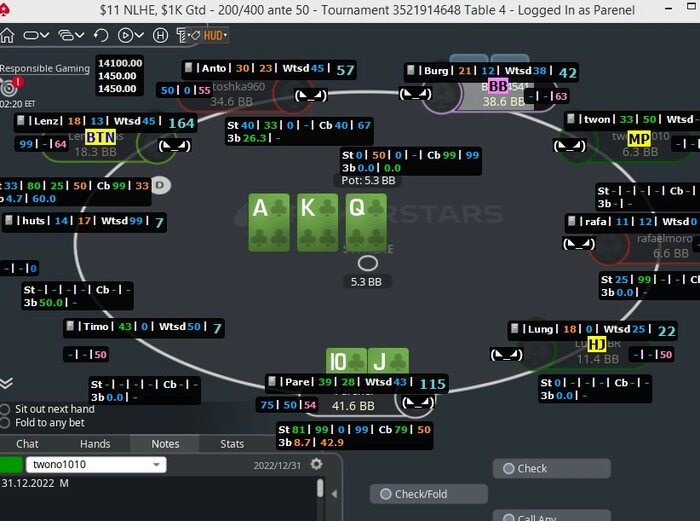Select the Call Any pre-action option
The width and height of the screenshot is (700, 521).
[x=551, y=516]
